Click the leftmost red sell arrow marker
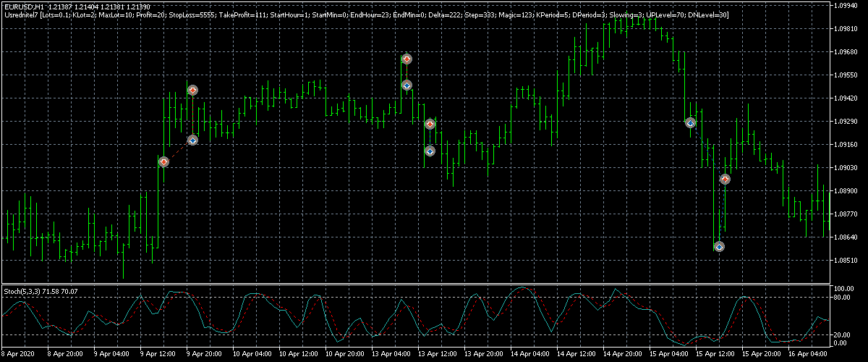Image resolution: width=868 pixels, height=362 pixels. click(163, 161)
